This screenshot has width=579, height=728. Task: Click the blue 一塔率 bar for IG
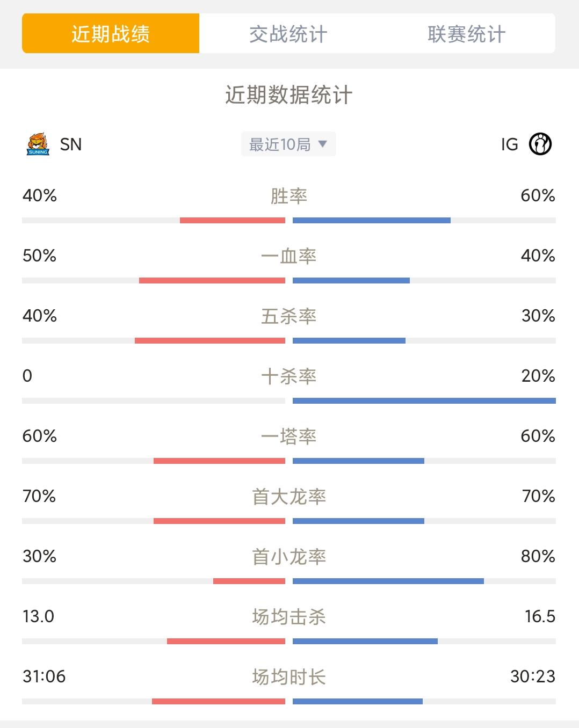[359, 461]
